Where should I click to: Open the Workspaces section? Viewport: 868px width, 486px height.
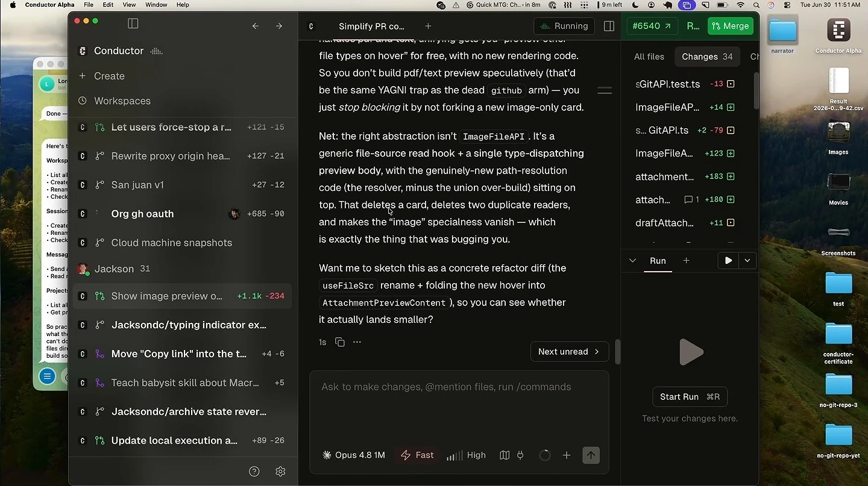point(122,101)
